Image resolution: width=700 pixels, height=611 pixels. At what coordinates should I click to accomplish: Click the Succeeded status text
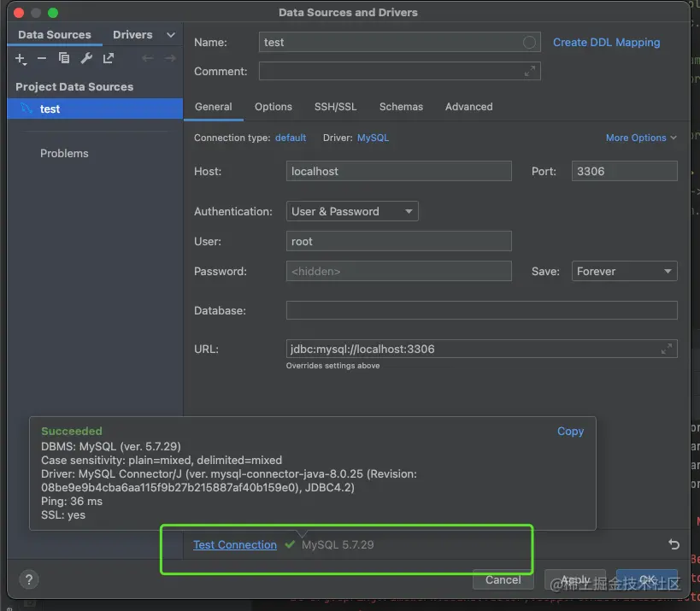[72, 431]
